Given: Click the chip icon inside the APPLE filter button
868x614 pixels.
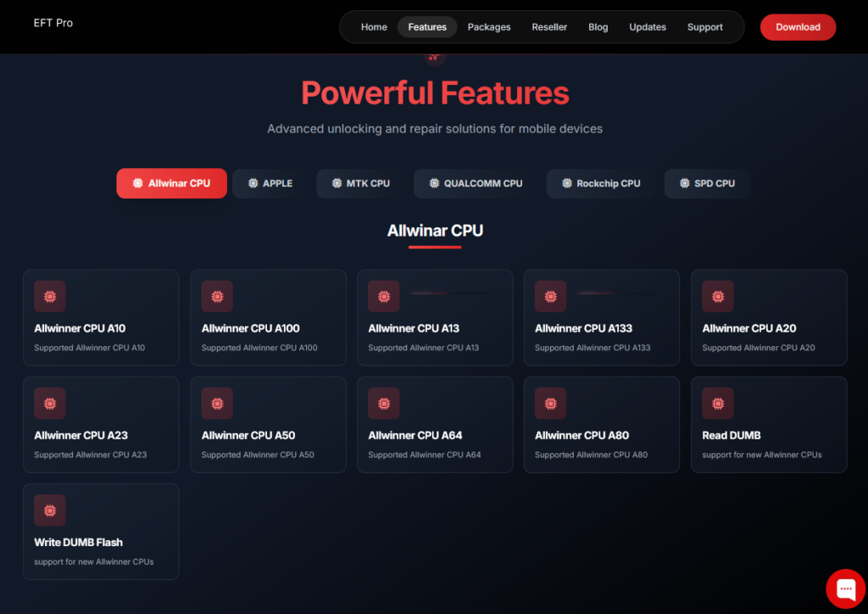Looking at the screenshot, I should 252,183.
